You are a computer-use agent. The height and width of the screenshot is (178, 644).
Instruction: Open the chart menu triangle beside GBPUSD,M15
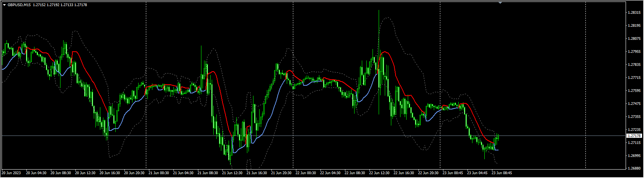tap(4, 5)
